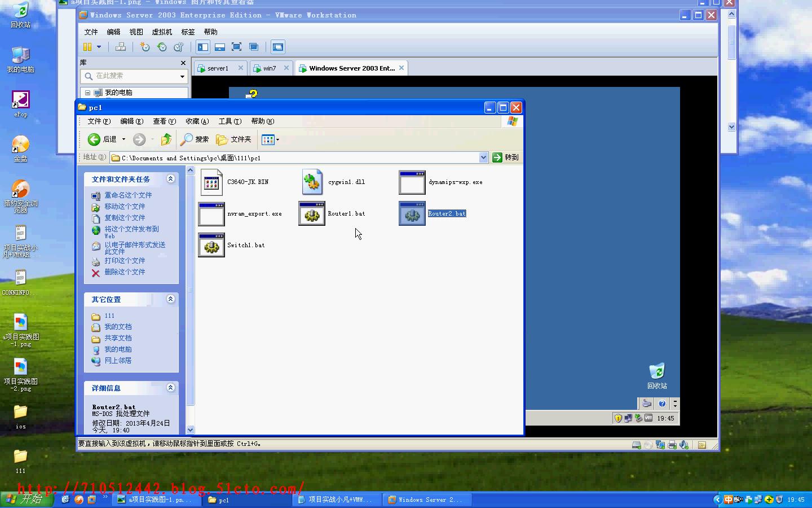Click the send Ctrl+Alt+Del keys toolbar icon
This screenshot has height=508, width=812.
[x=121, y=47]
